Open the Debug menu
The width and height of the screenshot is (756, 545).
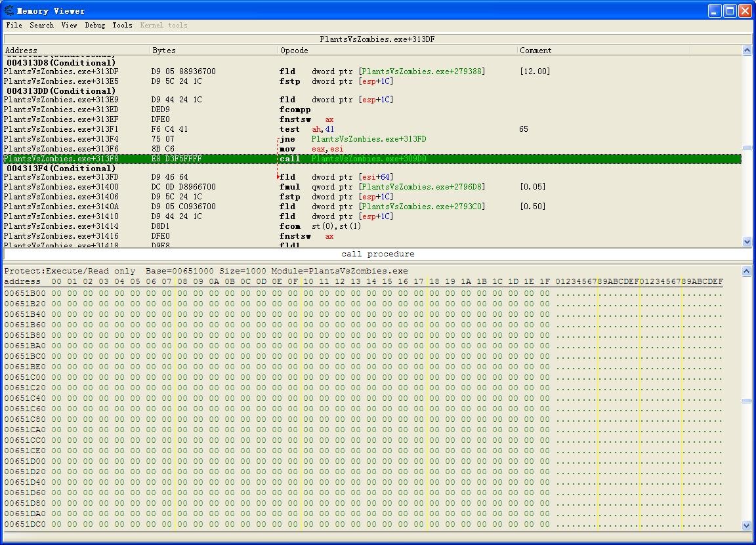click(x=94, y=25)
